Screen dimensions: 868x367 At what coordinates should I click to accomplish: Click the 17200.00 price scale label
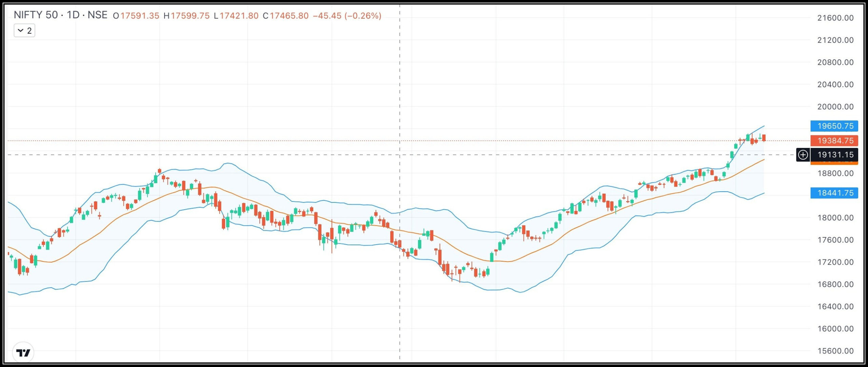click(835, 262)
